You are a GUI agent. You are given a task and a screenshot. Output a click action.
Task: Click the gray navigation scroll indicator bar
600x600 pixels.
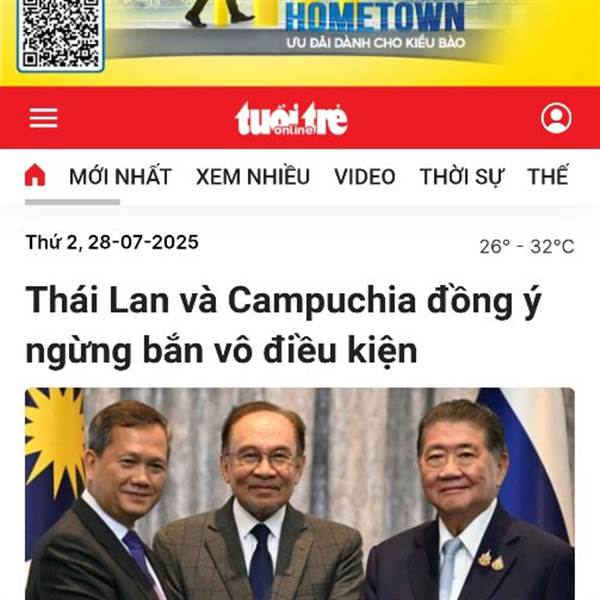click(73, 202)
